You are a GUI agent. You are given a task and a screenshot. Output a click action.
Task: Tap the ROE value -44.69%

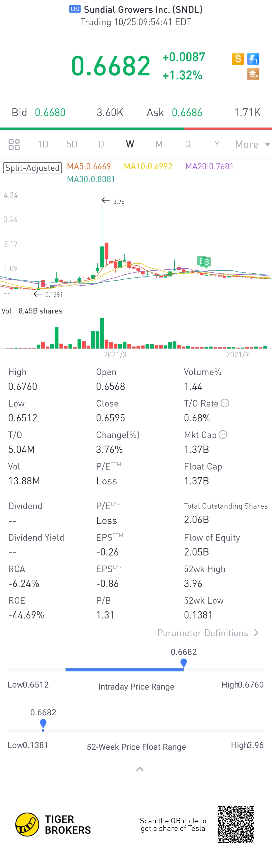(26, 615)
